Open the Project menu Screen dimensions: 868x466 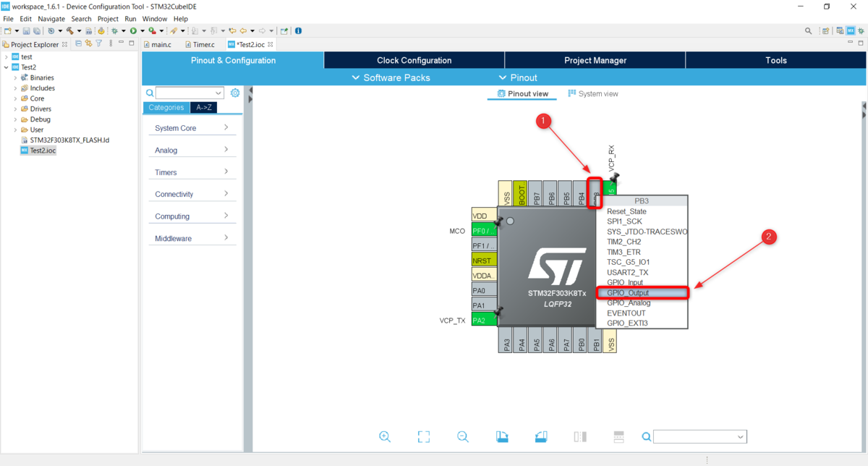coord(108,19)
